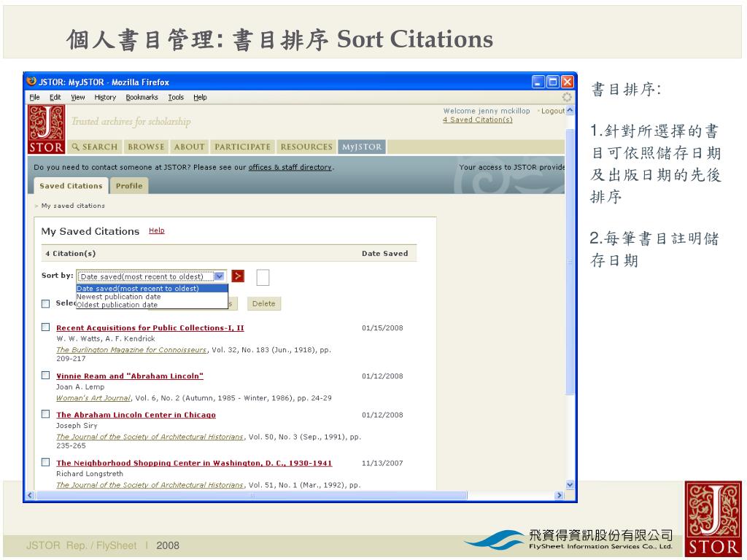Open Journal of Architectural Historians link, Vol. 50
This screenshot has height=560, width=747.
click(150, 437)
